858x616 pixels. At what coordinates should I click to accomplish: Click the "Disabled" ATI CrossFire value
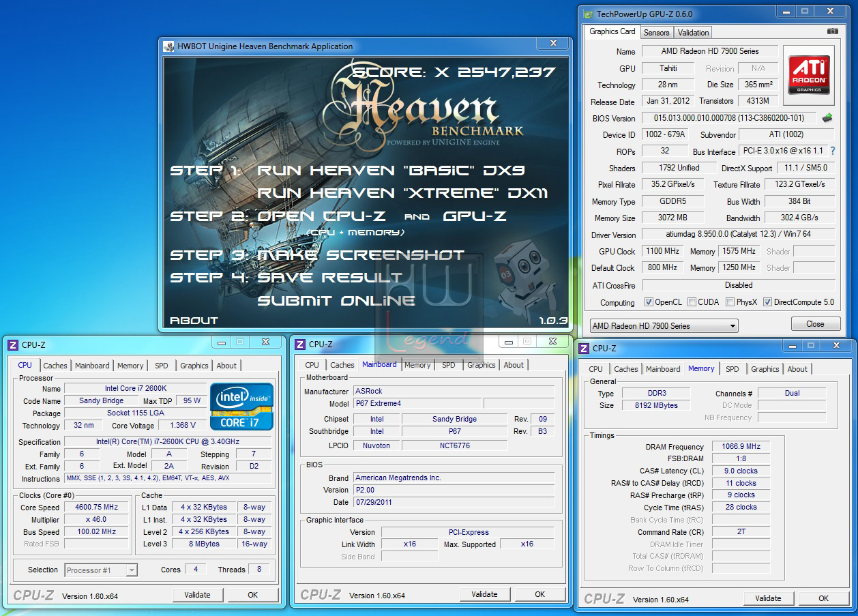coord(739,285)
